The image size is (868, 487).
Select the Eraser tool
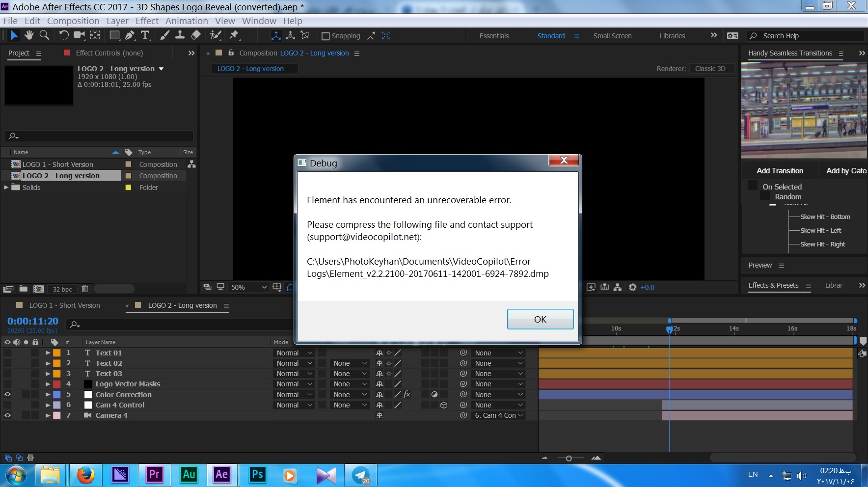[x=195, y=35]
